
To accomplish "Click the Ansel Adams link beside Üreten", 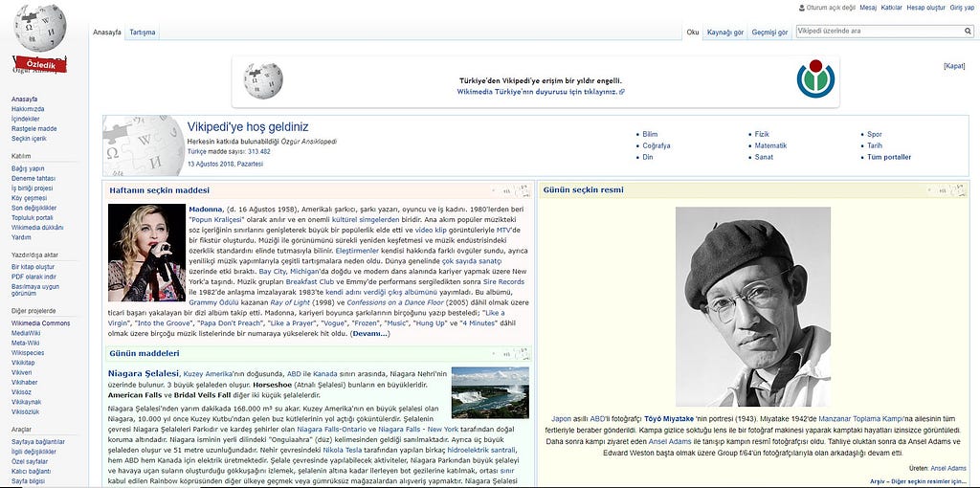I will (948, 468).
